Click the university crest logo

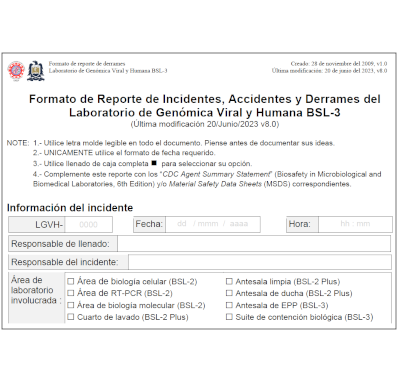click(x=36, y=71)
